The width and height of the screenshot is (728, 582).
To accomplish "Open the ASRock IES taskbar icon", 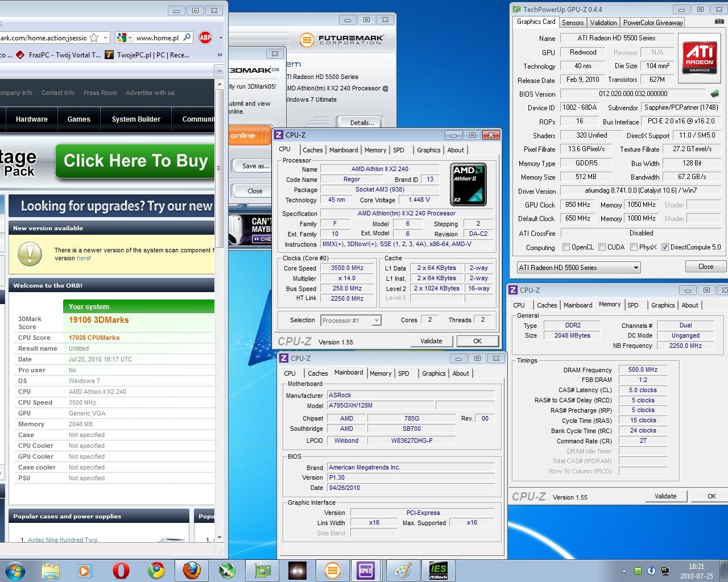I will pyautogui.click(x=439, y=571).
